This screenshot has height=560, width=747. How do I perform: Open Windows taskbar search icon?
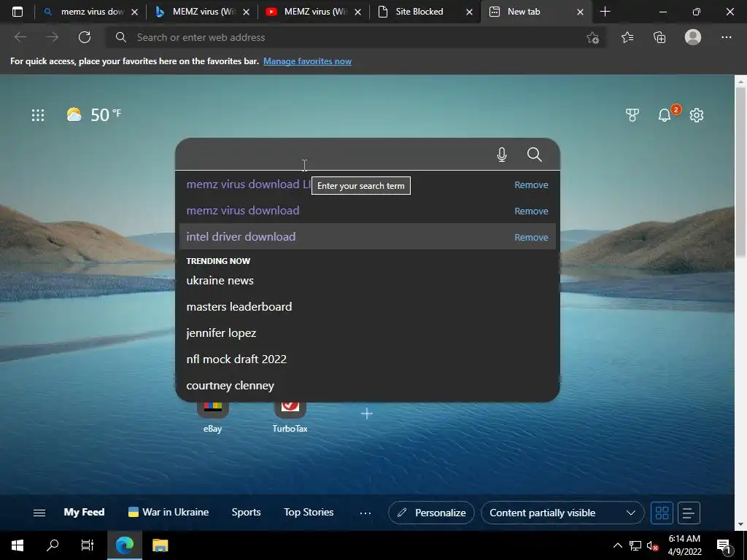(x=53, y=545)
